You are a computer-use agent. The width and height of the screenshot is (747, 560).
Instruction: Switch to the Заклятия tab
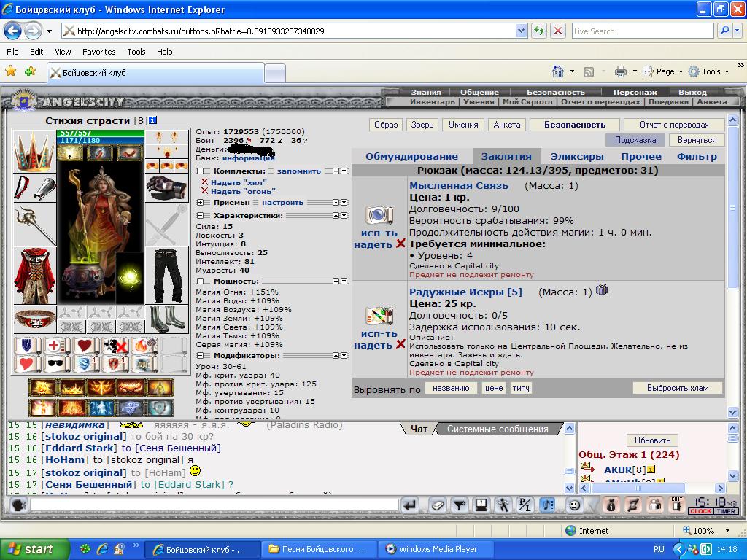(506, 156)
